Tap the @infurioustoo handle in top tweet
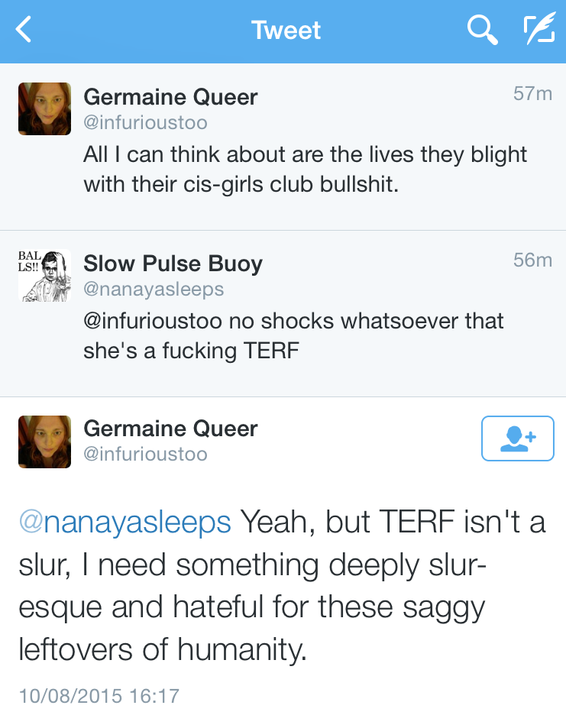 pos(145,122)
